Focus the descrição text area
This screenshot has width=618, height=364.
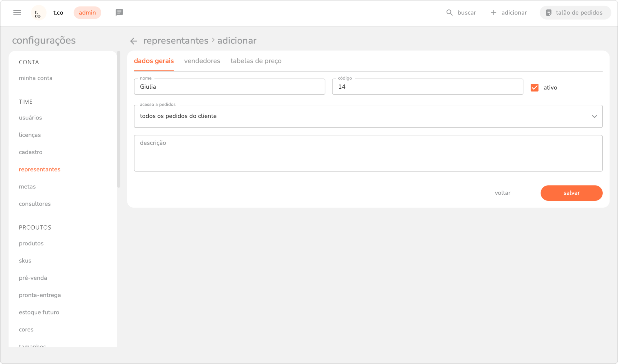(x=368, y=153)
